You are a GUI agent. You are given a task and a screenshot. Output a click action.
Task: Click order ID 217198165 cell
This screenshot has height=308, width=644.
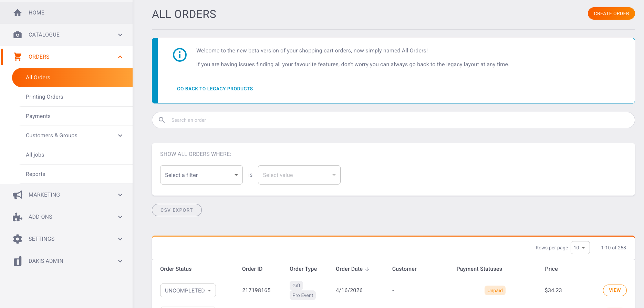[256, 290]
